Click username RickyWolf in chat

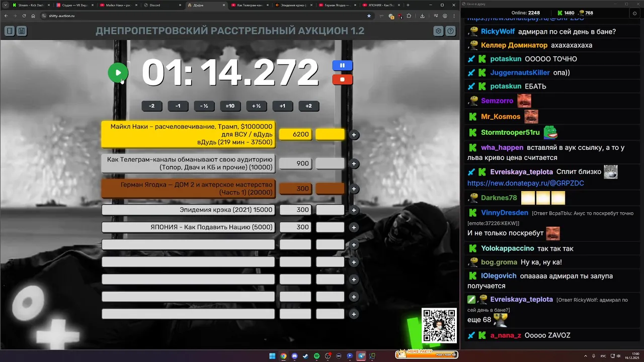click(x=498, y=31)
